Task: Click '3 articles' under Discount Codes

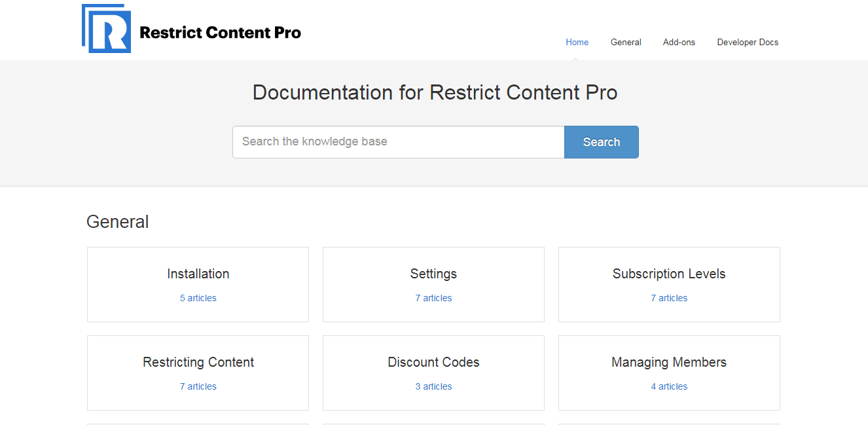Action: 433,386
